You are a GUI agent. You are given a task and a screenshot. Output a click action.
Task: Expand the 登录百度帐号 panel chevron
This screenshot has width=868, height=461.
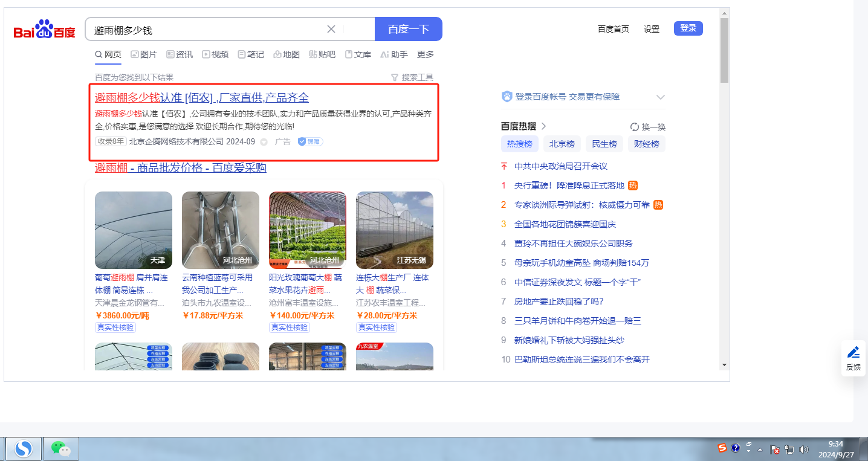(x=661, y=97)
